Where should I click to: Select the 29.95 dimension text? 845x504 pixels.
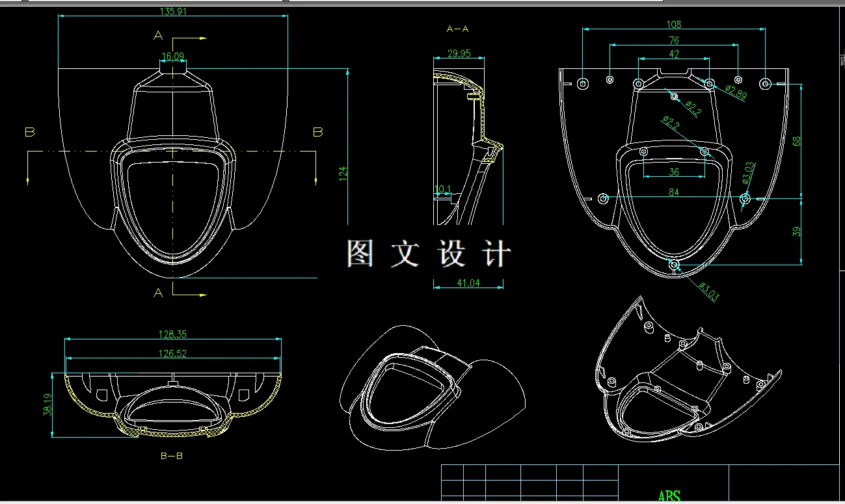(x=459, y=54)
